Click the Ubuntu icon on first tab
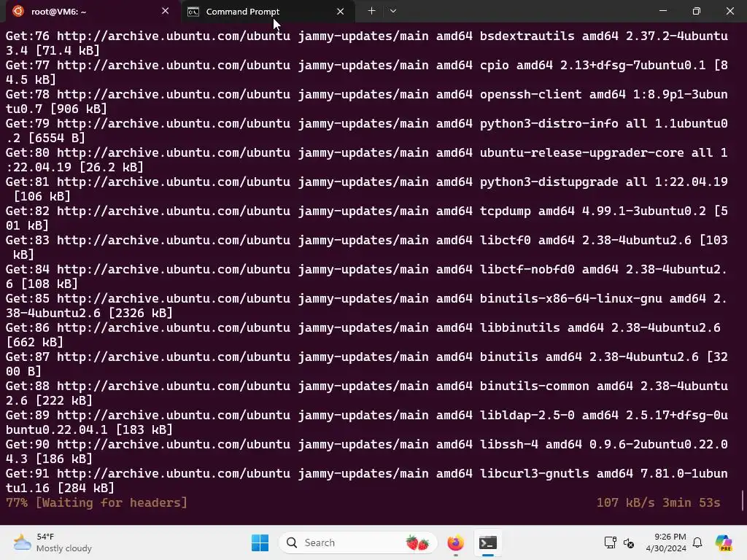This screenshot has height=560, width=747. click(x=18, y=11)
